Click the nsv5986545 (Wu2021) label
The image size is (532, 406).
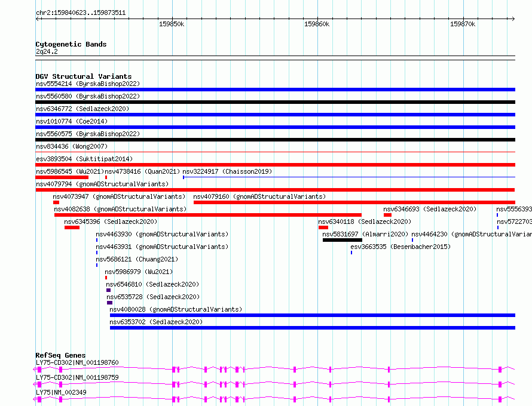coord(70,171)
